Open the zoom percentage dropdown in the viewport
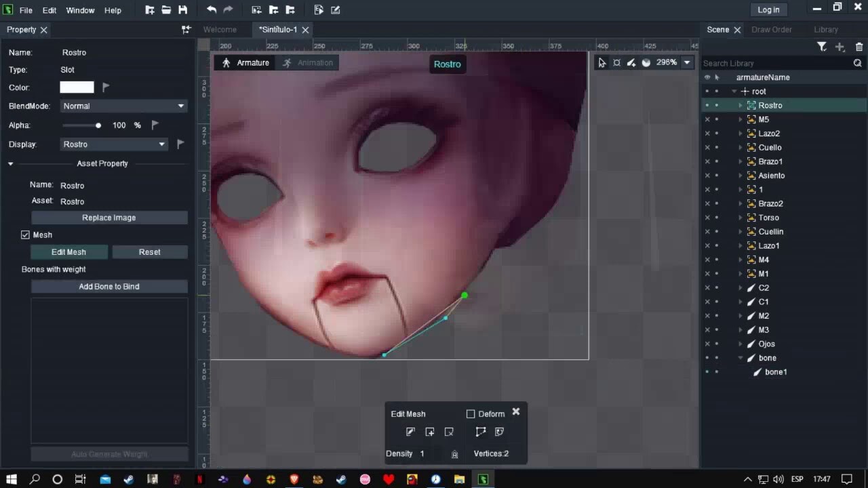This screenshot has width=868, height=488. tap(686, 62)
